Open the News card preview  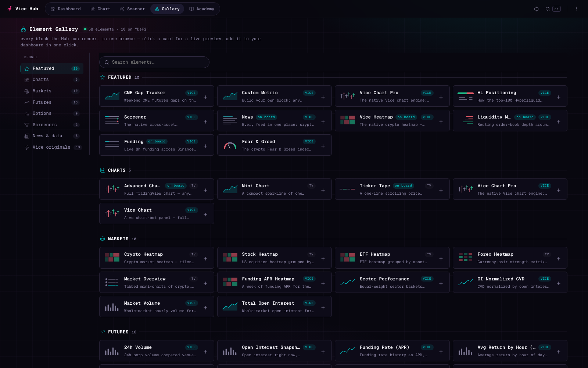click(274, 120)
